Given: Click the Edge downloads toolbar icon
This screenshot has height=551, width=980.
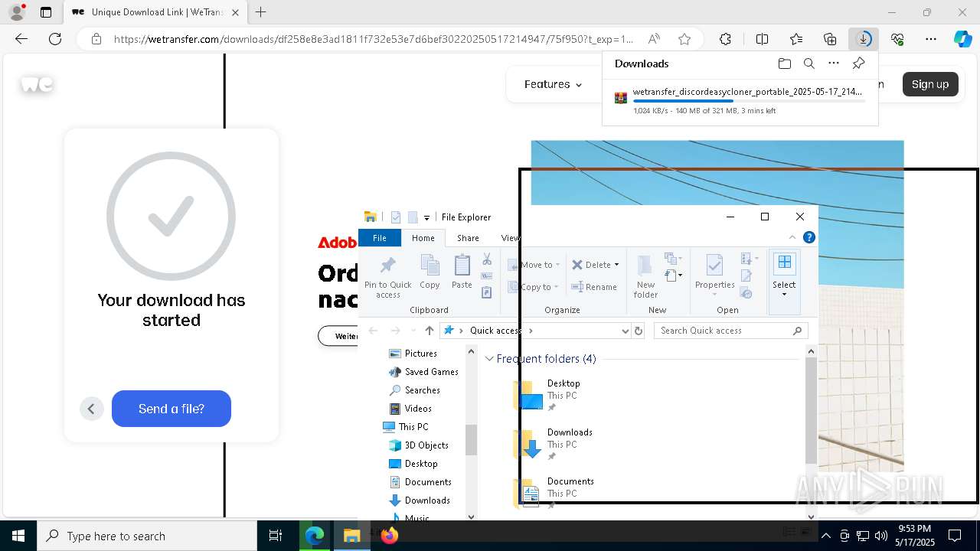Looking at the screenshot, I should pos(864,39).
